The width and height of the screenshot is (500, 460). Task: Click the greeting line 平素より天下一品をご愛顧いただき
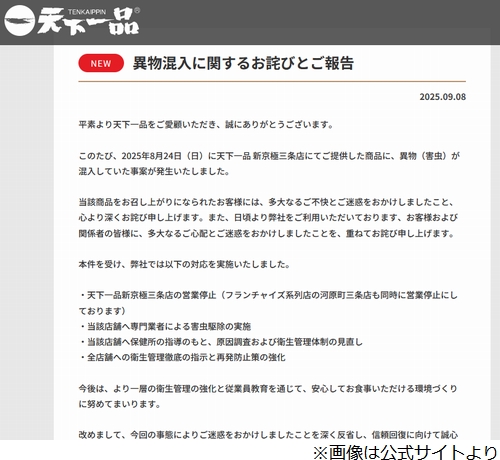point(206,125)
